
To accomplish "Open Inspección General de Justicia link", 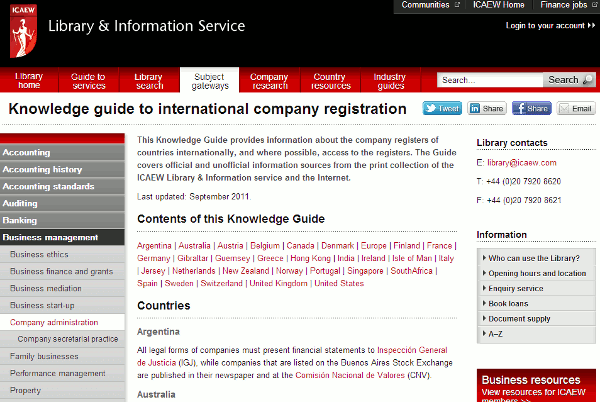I will [x=412, y=350].
